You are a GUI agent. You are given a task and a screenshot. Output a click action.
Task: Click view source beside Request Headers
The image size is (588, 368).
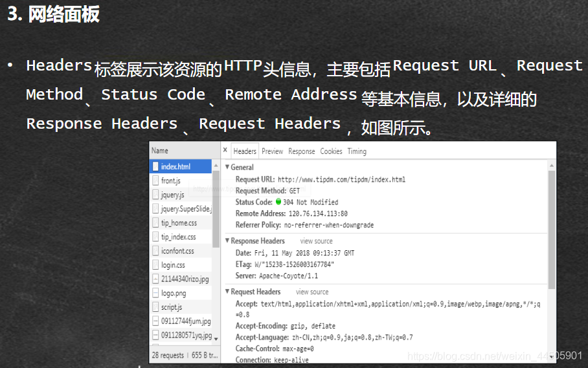[x=312, y=292]
